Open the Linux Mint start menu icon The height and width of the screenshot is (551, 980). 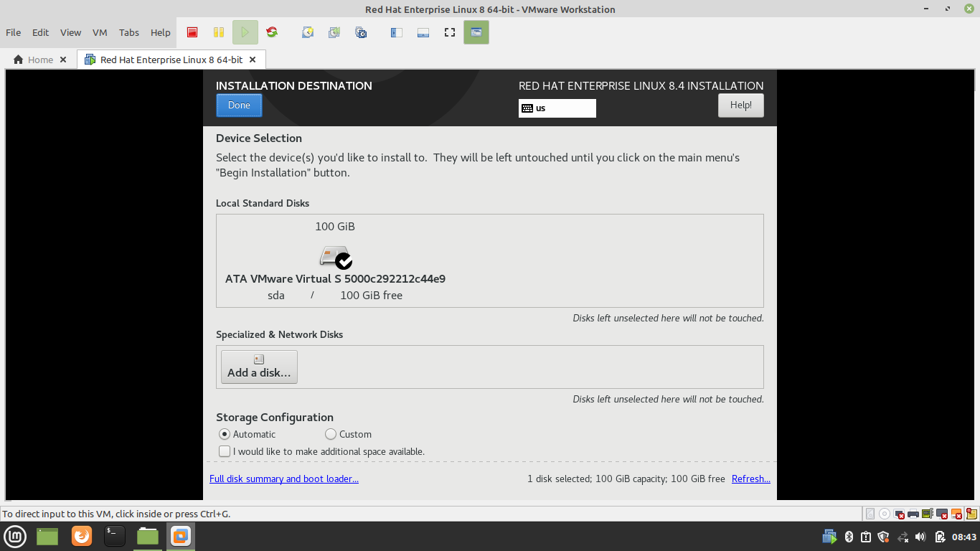16,536
